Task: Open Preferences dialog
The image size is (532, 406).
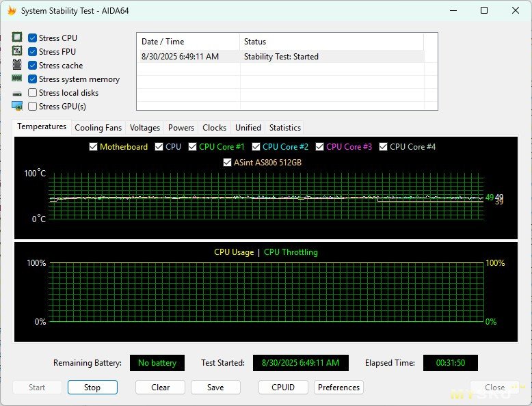Action: tap(338, 388)
